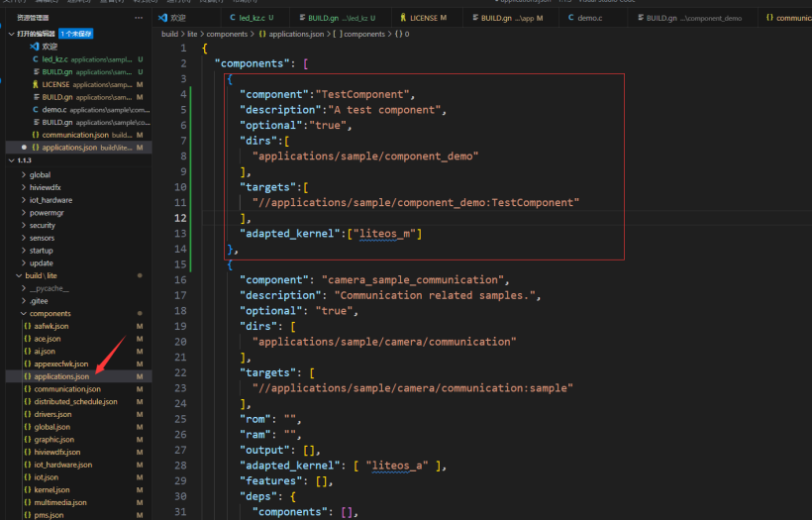The height and width of the screenshot is (520, 812).
Task: Expand the update folder
Action: click(24, 263)
